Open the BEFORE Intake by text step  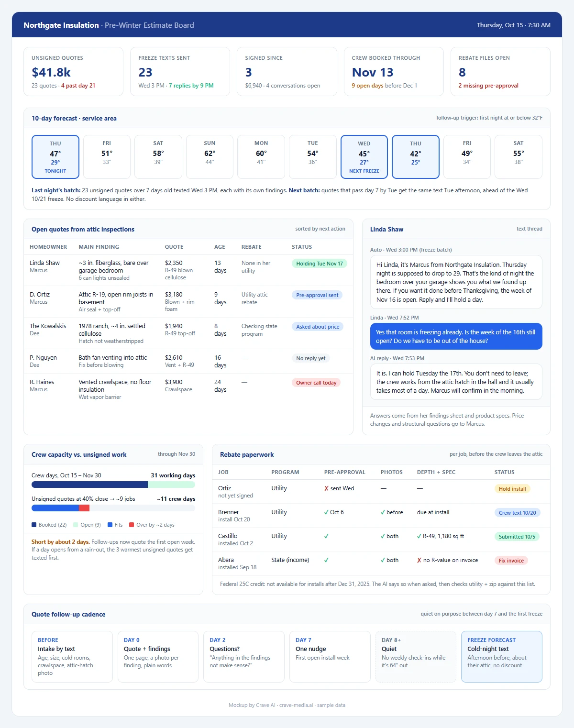[x=72, y=657]
